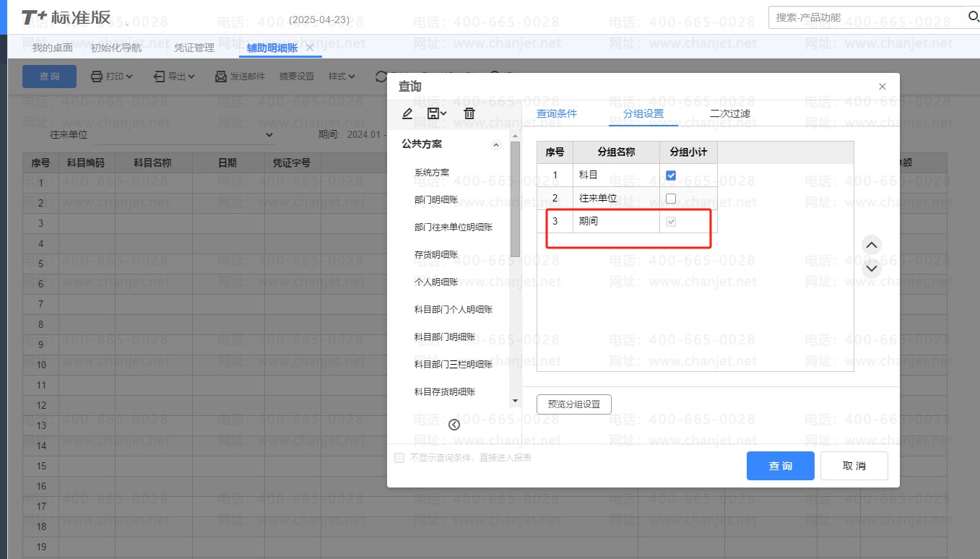Click the 打印 printer icon
Image resolution: width=980 pixels, height=559 pixels.
[x=96, y=76]
